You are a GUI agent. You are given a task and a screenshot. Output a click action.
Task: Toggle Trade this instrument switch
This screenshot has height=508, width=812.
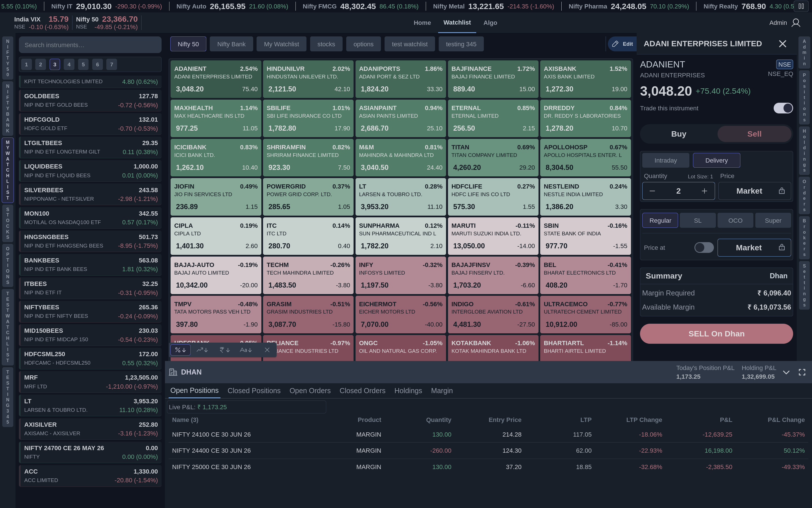click(x=783, y=108)
